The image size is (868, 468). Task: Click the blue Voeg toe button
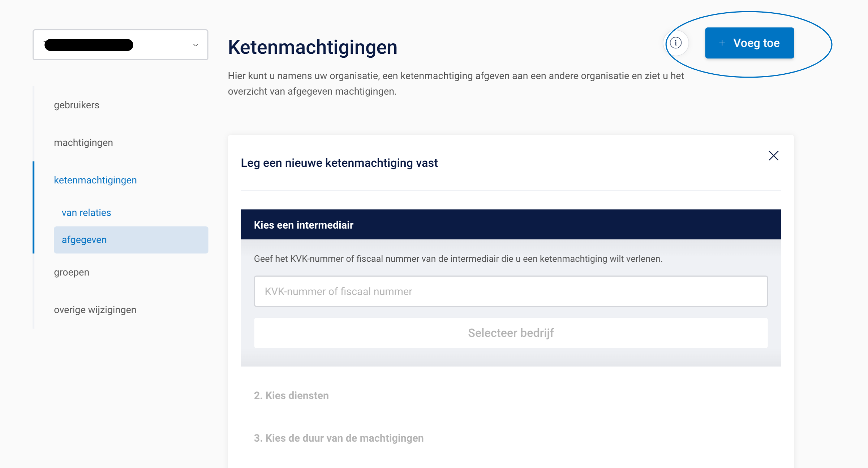[749, 43]
